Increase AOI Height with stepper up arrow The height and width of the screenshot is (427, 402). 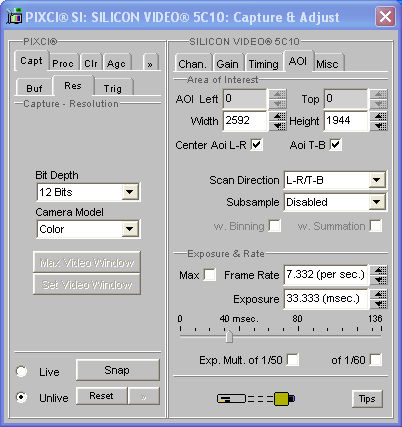(380, 116)
